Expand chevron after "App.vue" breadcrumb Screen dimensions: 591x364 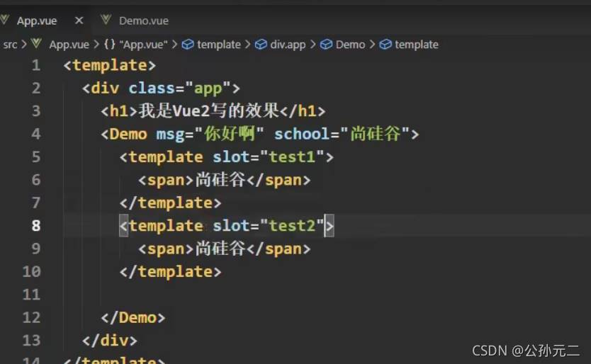click(x=174, y=45)
